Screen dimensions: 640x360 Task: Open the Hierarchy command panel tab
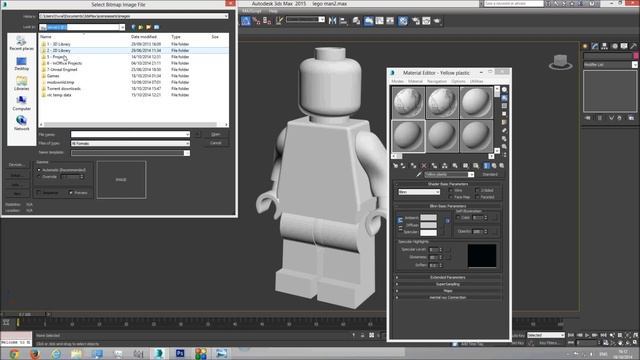[x=604, y=46]
